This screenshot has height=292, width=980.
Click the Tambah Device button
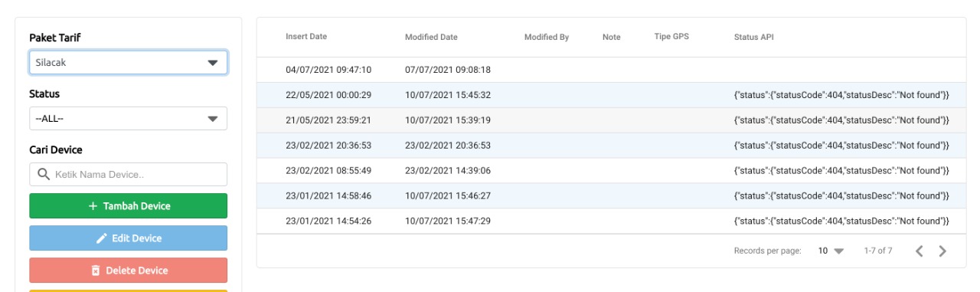pyautogui.click(x=128, y=206)
